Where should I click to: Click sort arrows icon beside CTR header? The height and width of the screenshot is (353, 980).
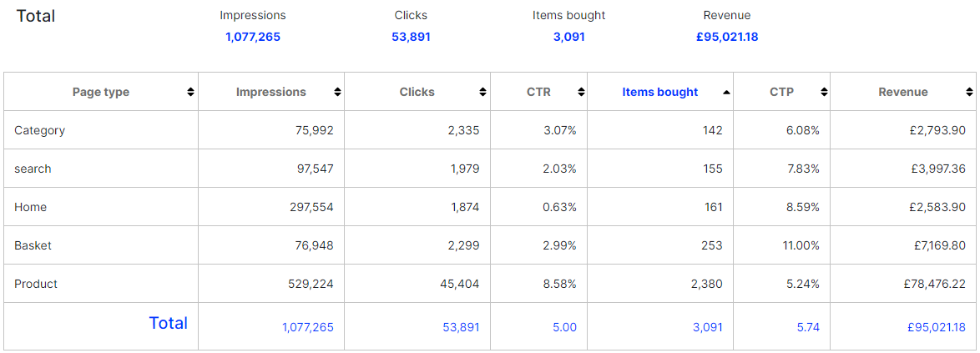(x=580, y=92)
